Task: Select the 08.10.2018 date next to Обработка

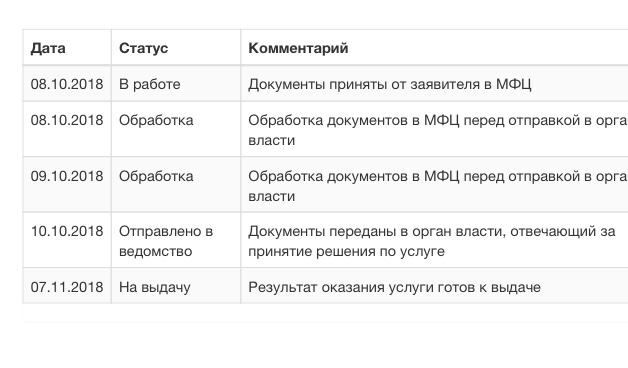Action: (x=67, y=120)
